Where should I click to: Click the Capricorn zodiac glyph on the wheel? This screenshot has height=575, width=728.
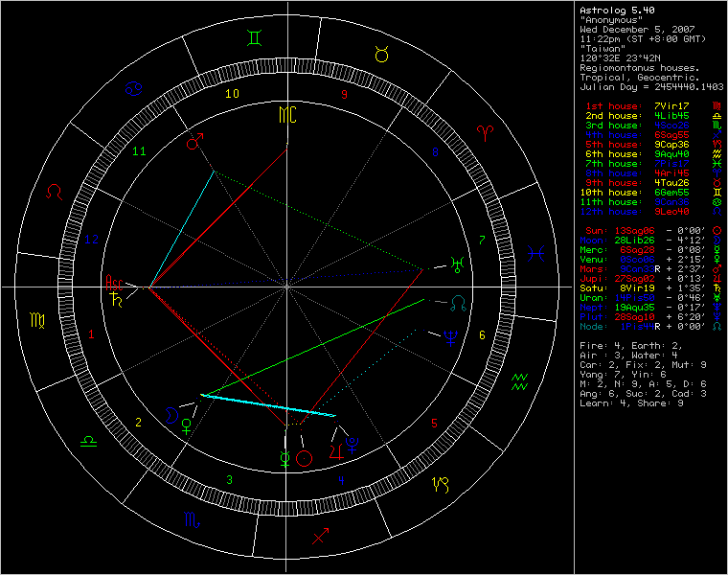(440, 485)
